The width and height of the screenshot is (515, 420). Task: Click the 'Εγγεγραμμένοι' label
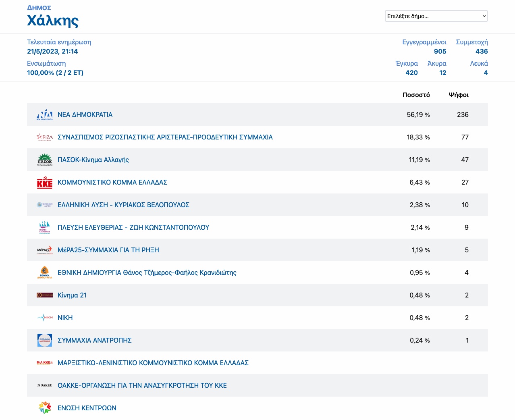(424, 42)
